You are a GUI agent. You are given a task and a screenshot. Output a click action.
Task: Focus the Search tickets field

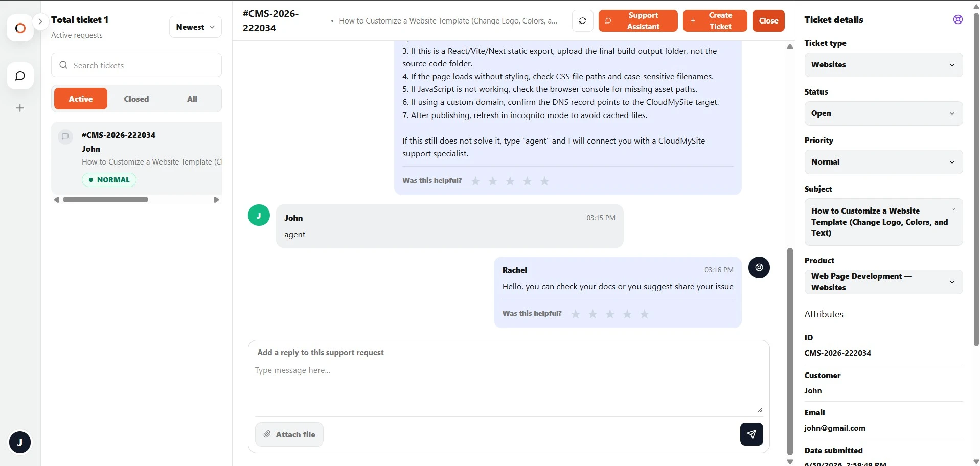pos(136,65)
